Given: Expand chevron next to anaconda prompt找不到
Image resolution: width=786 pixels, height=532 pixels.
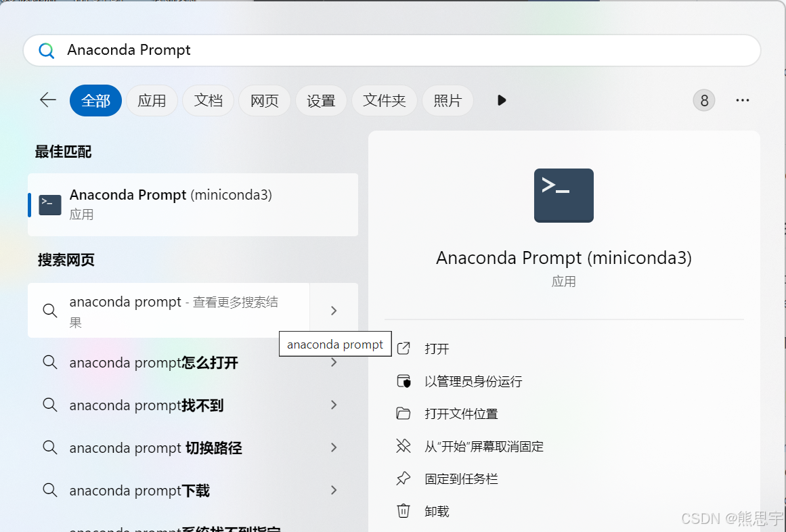Looking at the screenshot, I should click(334, 405).
